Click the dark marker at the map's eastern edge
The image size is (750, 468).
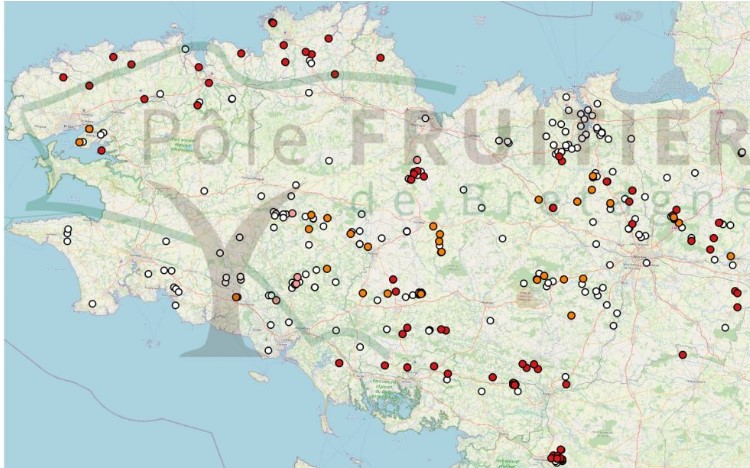point(742,153)
